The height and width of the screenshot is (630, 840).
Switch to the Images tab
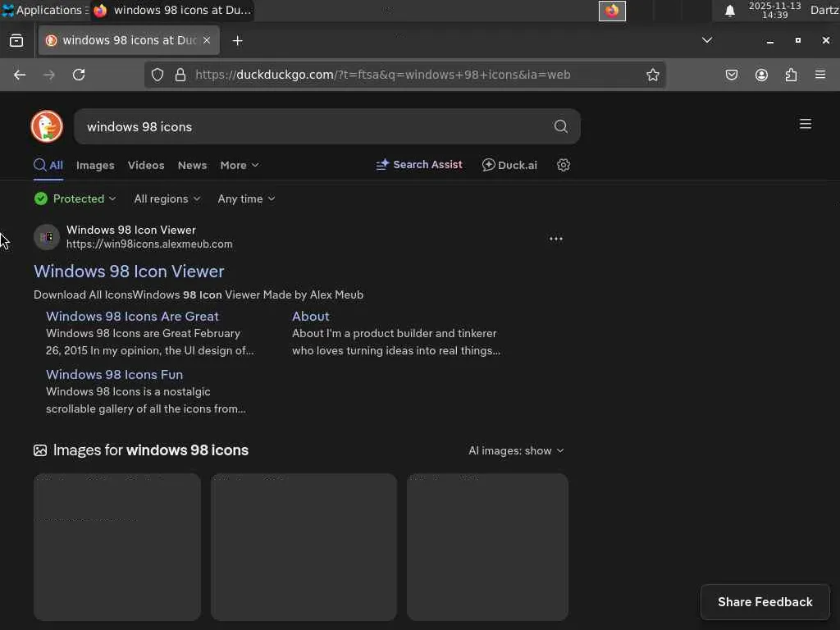tap(95, 165)
